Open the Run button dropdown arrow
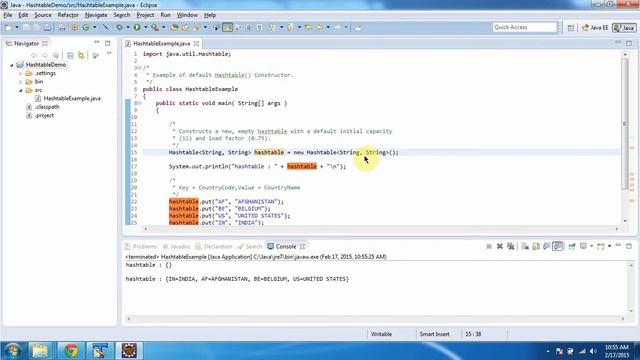The image size is (640, 360). click(x=146, y=27)
